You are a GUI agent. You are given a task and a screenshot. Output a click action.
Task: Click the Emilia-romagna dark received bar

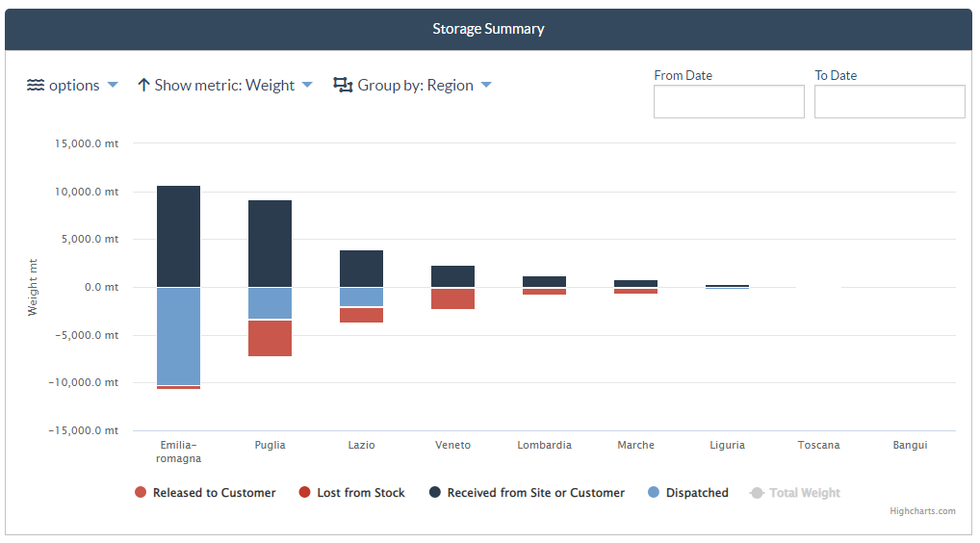(179, 236)
